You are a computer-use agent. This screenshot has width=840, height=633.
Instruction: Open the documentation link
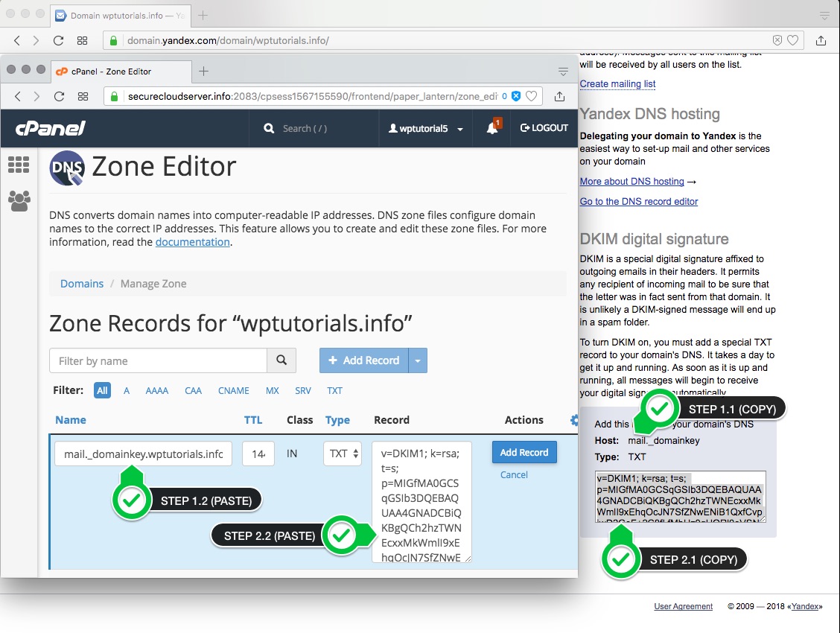193,242
